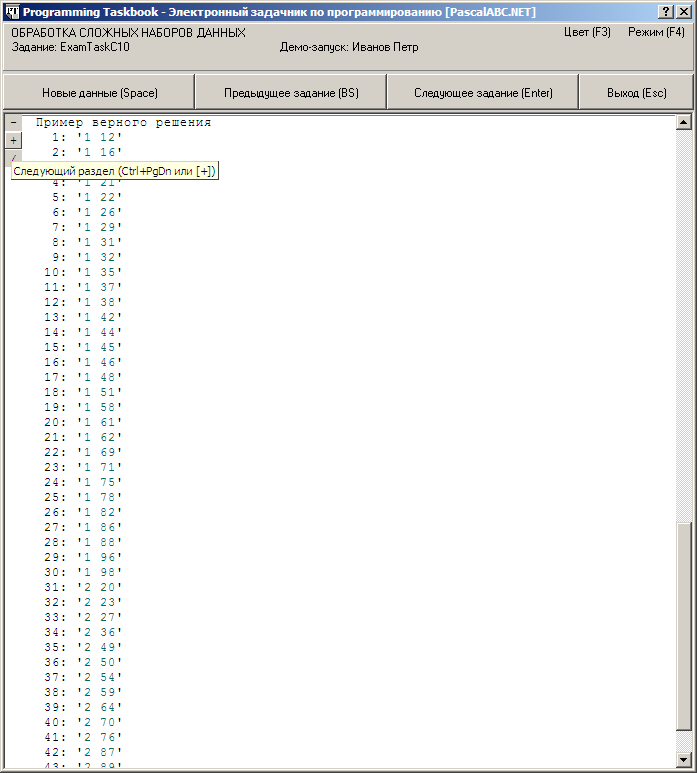Select line 39: '2 64'
Viewport: 697px width, 773px height.
coord(83,707)
